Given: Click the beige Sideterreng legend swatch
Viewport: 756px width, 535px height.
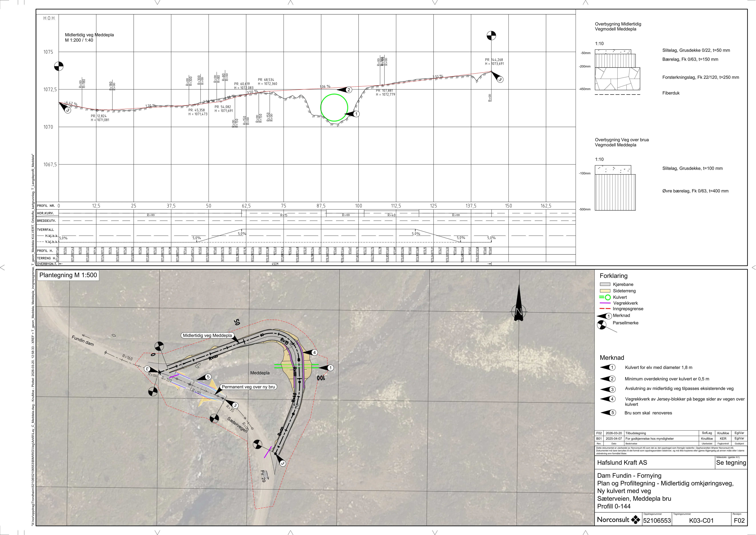Looking at the screenshot, I should pyautogui.click(x=605, y=291).
